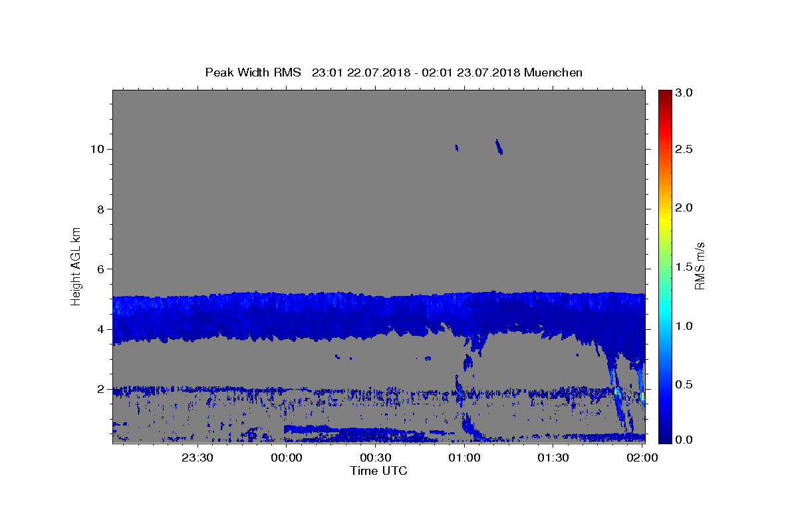Click the 2 km height tick label
798x532 pixels.
click(x=101, y=389)
